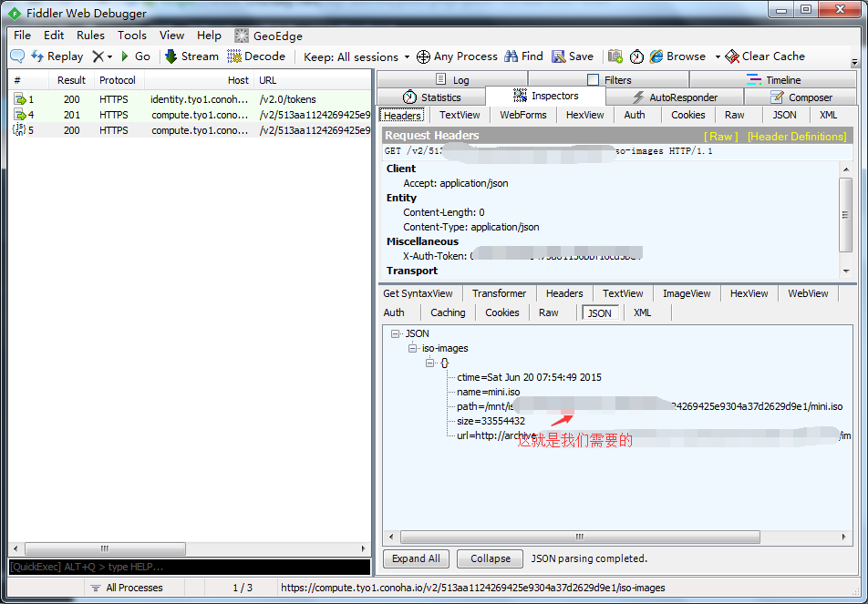Tick the Filters tab checkbox
The height and width of the screenshot is (604, 868).
pyautogui.click(x=593, y=79)
